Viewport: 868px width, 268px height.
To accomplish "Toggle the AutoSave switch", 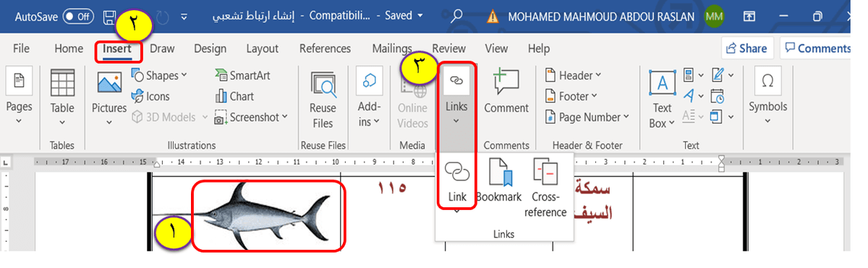I will click(78, 15).
